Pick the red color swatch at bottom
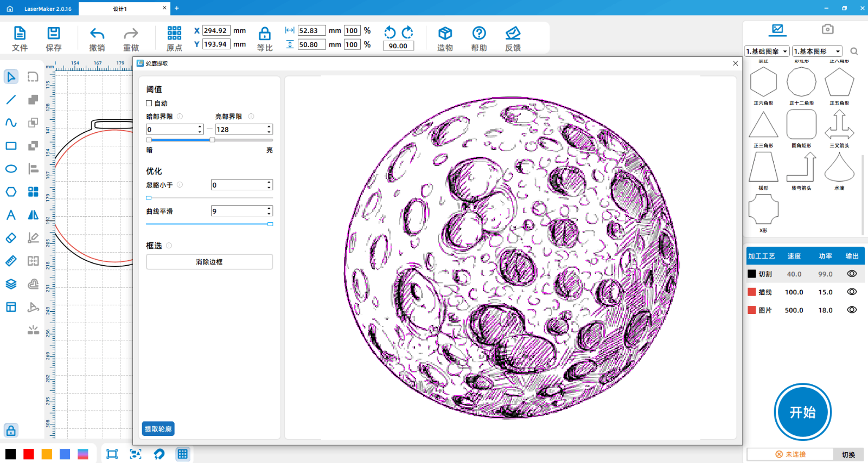 tap(29, 454)
